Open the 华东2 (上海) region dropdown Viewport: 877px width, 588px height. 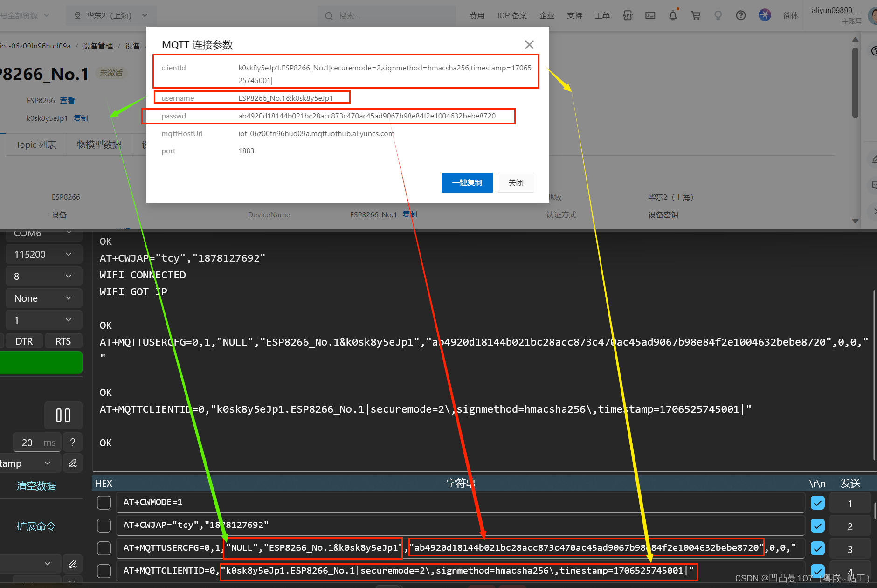[111, 15]
